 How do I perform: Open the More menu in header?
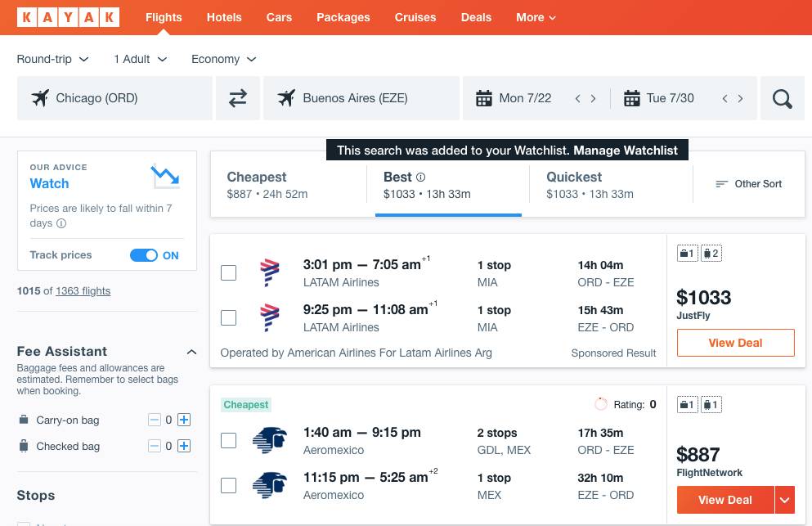pos(536,17)
